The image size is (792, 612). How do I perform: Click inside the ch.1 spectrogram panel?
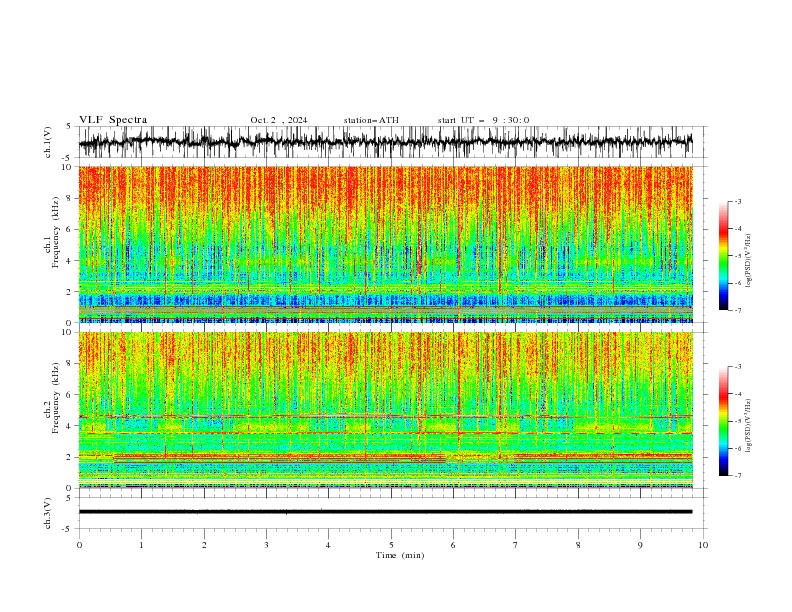click(x=385, y=244)
